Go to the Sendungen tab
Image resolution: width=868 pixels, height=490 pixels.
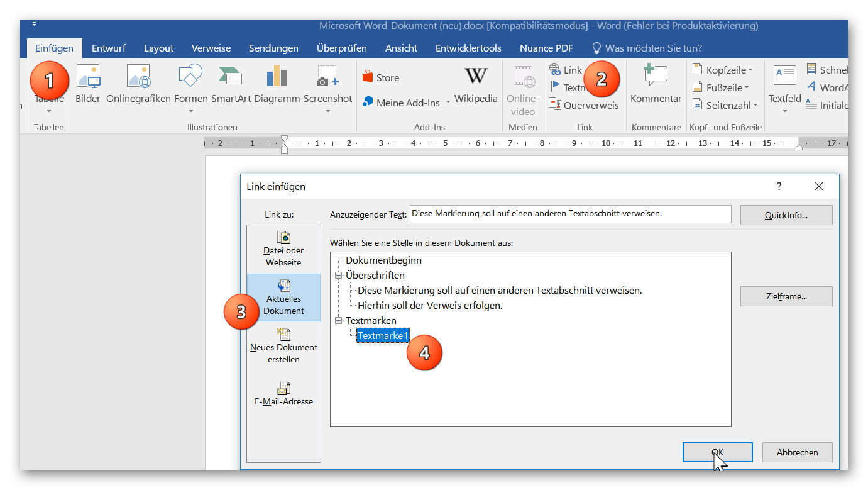tap(273, 48)
